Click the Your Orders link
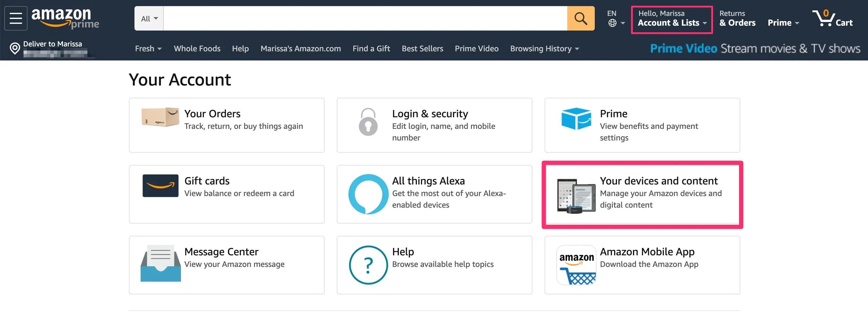The width and height of the screenshot is (868, 317). pyautogui.click(x=212, y=114)
